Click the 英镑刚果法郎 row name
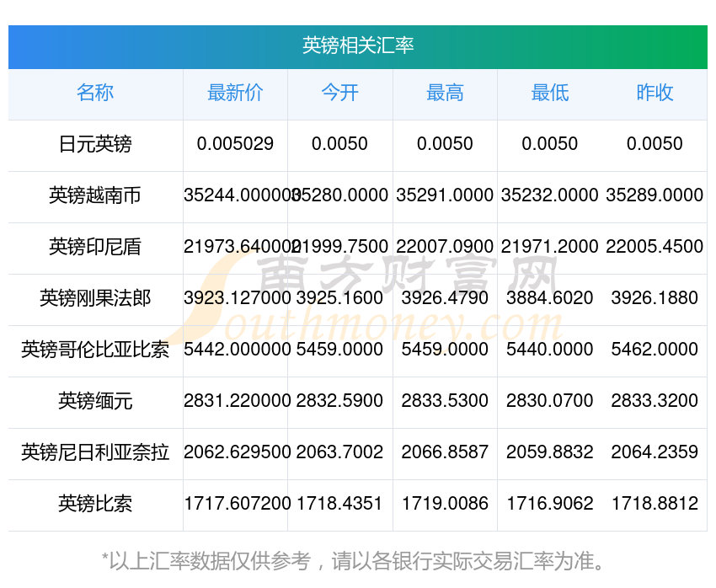The height and width of the screenshot is (588, 716). (95, 298)
